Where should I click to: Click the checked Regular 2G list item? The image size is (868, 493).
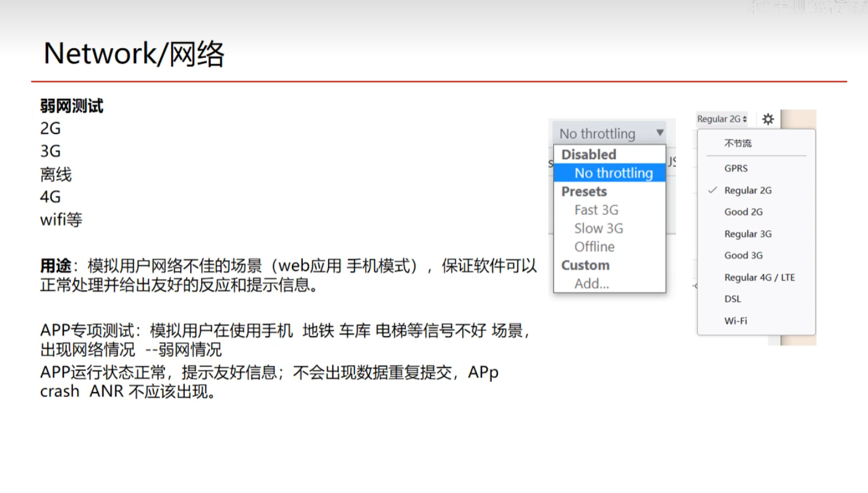(748, 190)
